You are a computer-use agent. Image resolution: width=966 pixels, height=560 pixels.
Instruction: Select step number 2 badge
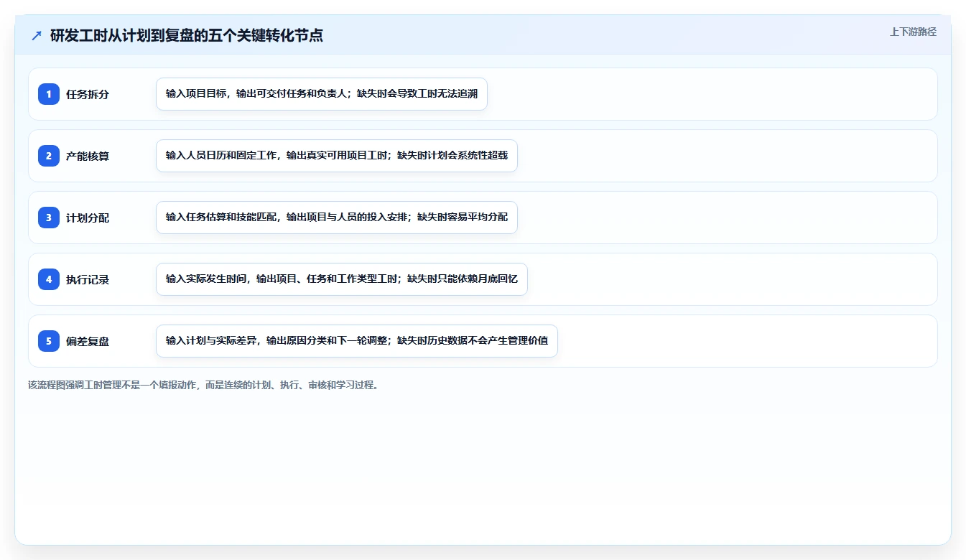[49, 156]
